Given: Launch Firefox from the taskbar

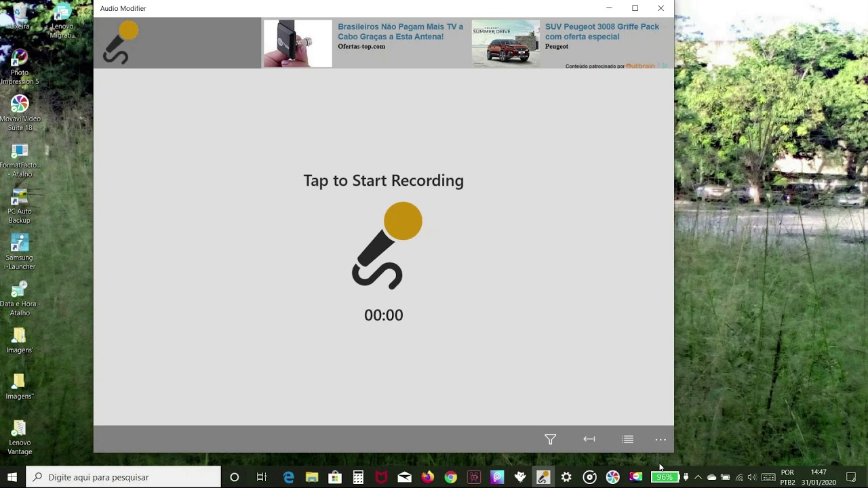Looking at the screenshot, I should click(x=427, y=477).
